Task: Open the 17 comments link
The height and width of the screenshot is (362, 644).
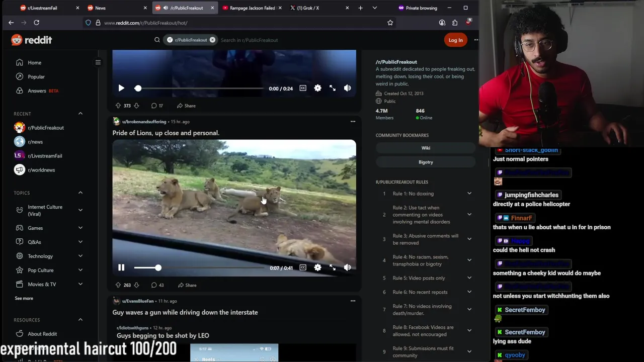Action: (157, 106)
